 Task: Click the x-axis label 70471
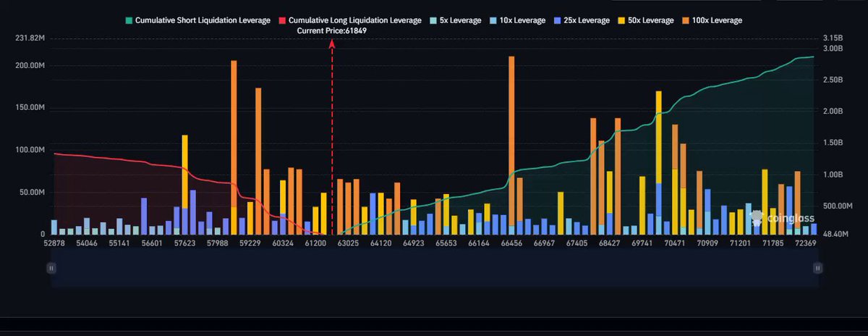(675, 244)
